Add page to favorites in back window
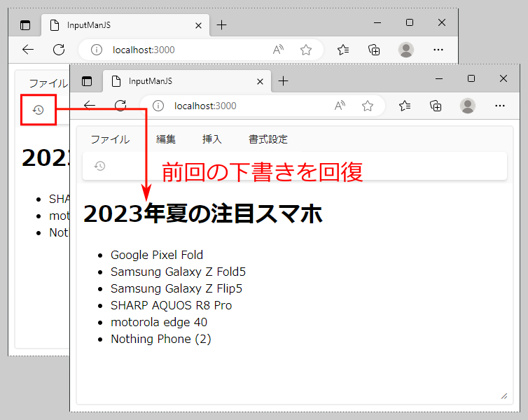The image size is (528, 420). pyautogui.click(x=306, y=50)
